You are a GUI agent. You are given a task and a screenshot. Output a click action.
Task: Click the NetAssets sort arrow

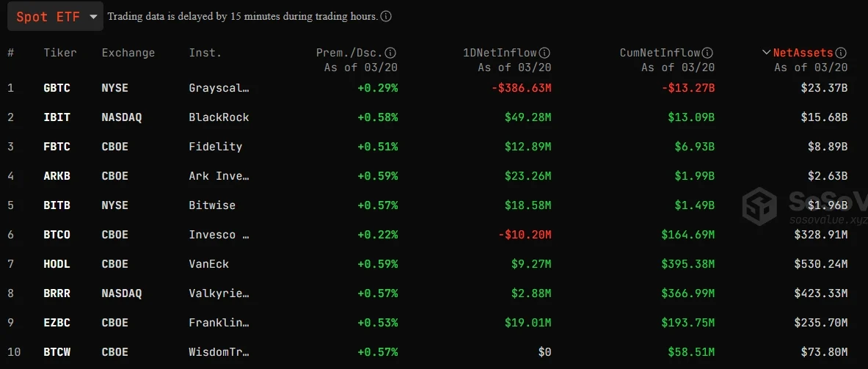click(x=767, y=53)
